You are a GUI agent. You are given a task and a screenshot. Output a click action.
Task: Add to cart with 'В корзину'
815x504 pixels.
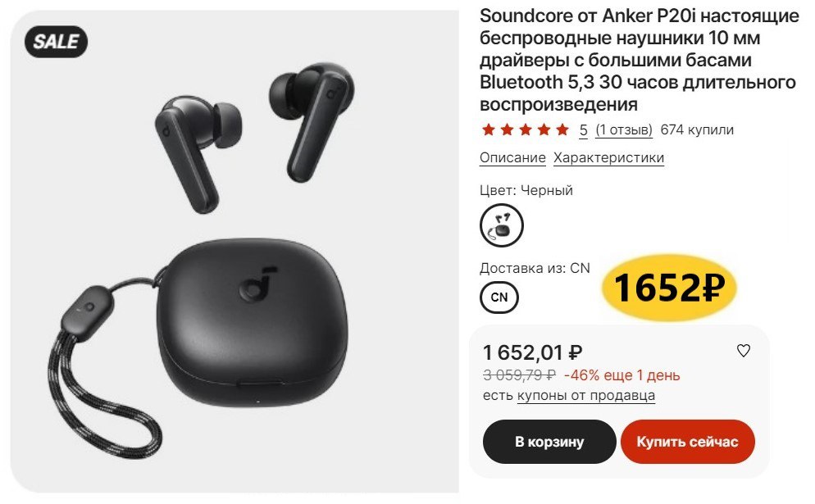point(549,442)
